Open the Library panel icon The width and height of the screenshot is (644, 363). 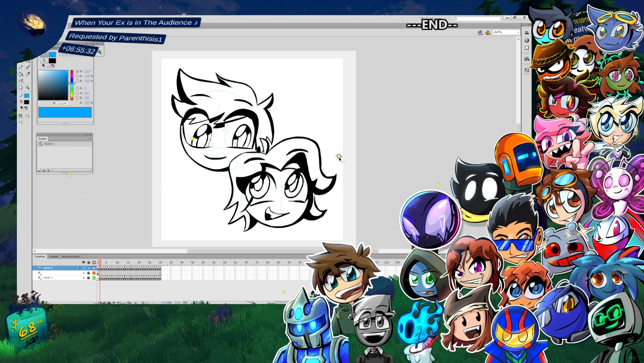(527, 59)
